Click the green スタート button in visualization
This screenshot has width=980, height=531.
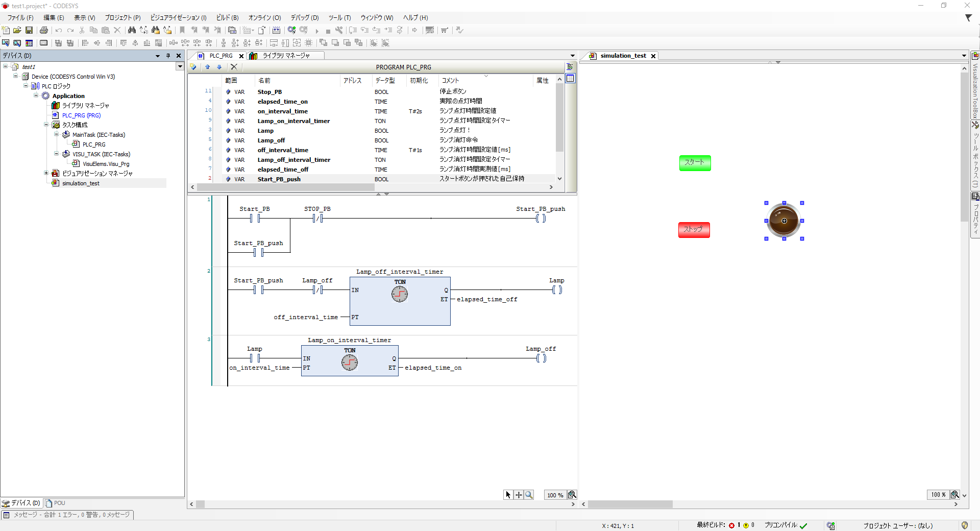pyautogui.click(x=695, y=163)
